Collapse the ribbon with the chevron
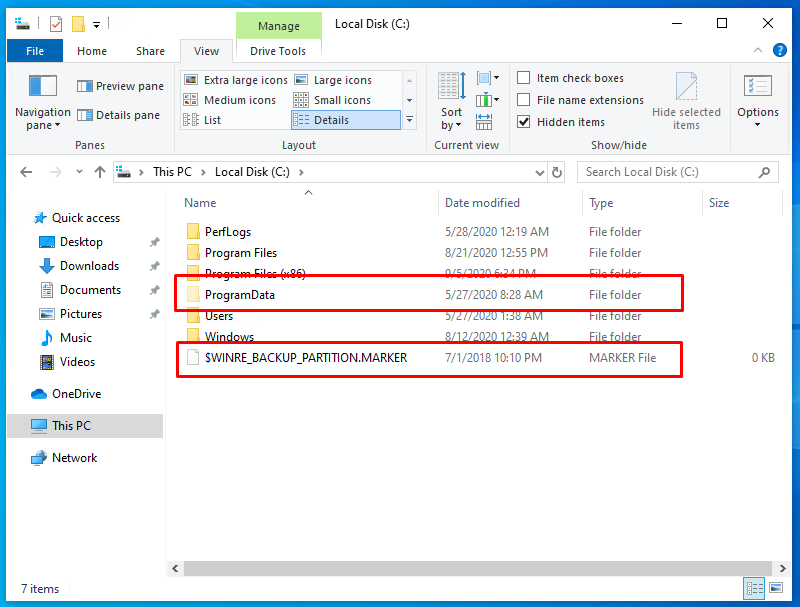Image resolution: width=800 pixels, height=607 pixels. [758, 50]
